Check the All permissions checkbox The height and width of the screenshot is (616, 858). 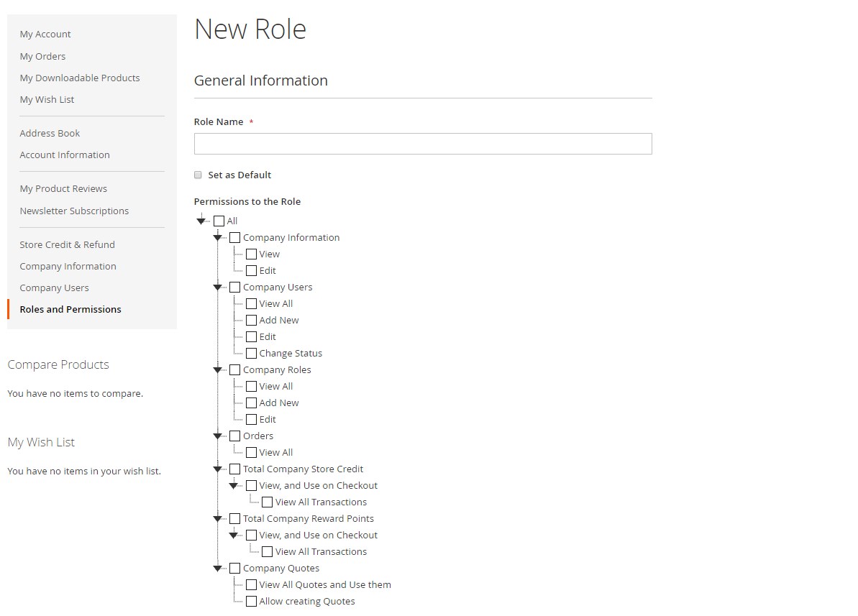tap(219, 221)
